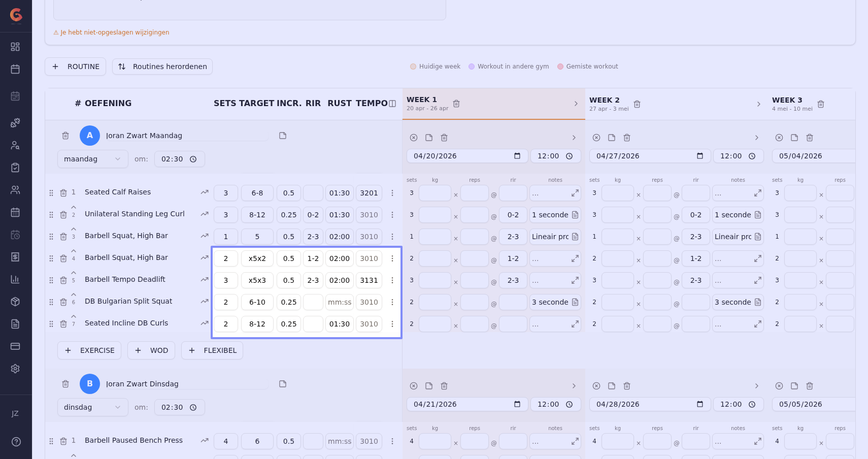868x459 pixels.
Task: Cancel Week 1 Maandag workout via circle-x icon
Action: (414, 138)
